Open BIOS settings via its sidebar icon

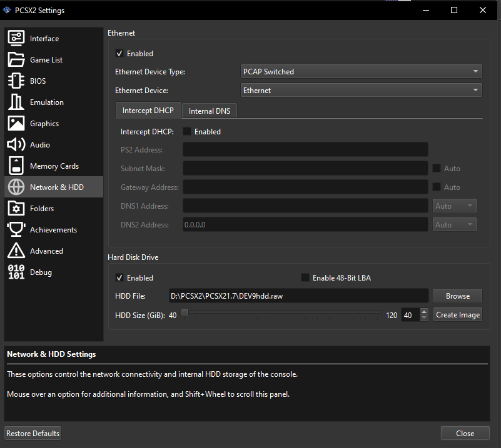click(x=39, y=81)
